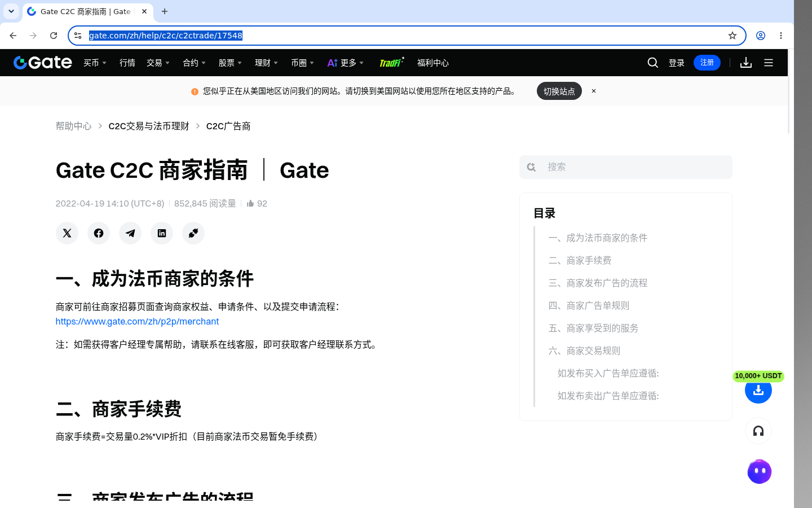View site information icon in address bar
Screen dimensions: 812x508
78,36
